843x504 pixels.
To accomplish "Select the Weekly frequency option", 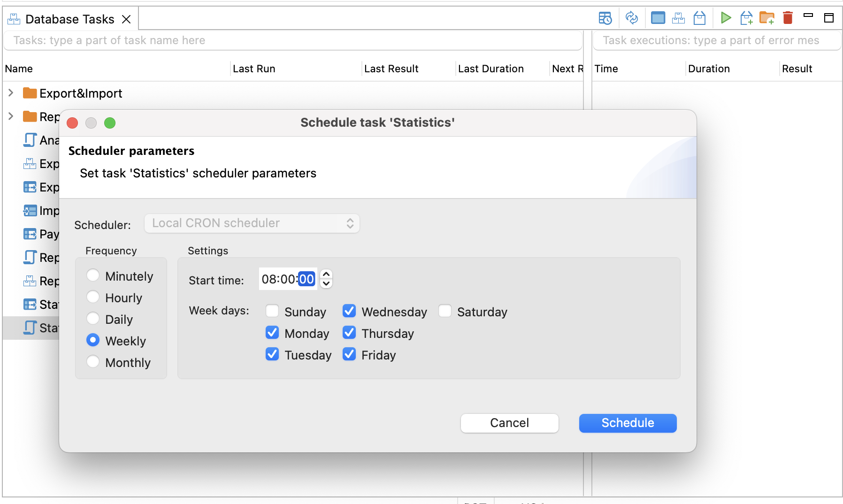I will [x=93, y=340].
